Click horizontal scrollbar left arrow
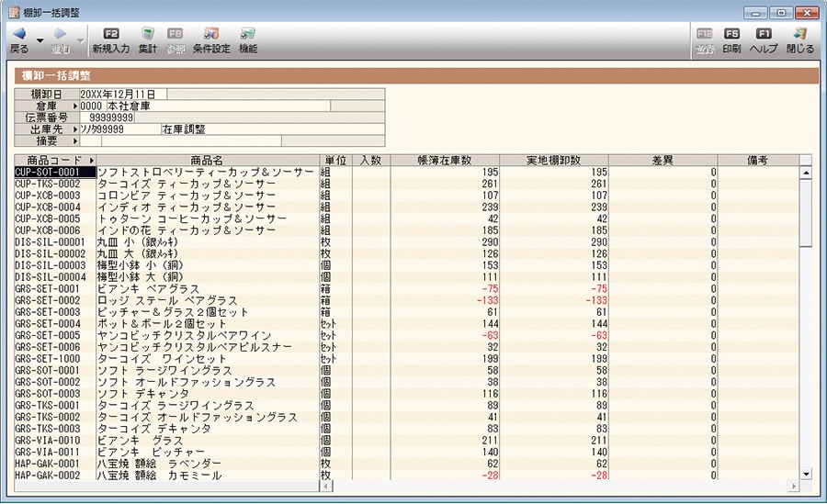Image resolution: width=827 pixels, height=504 pixels. 326,486
